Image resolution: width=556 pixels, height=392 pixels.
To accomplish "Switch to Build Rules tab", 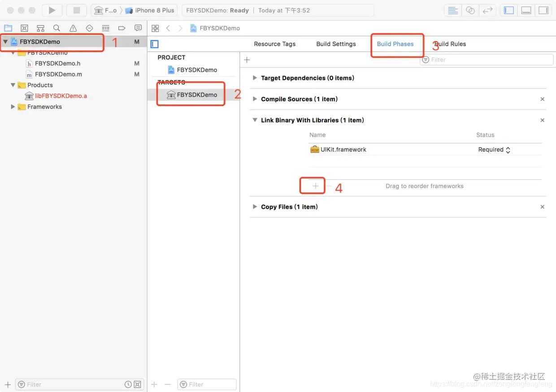I will 450,44.
